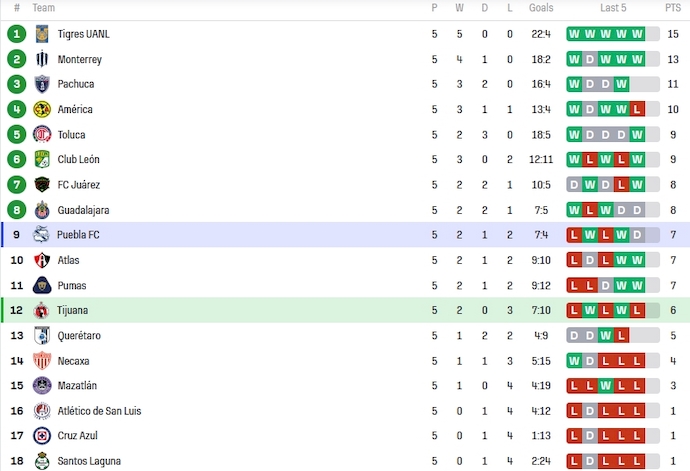Open Atlético de San Luis team page
The image size is (690, 471).
(97, 411)
